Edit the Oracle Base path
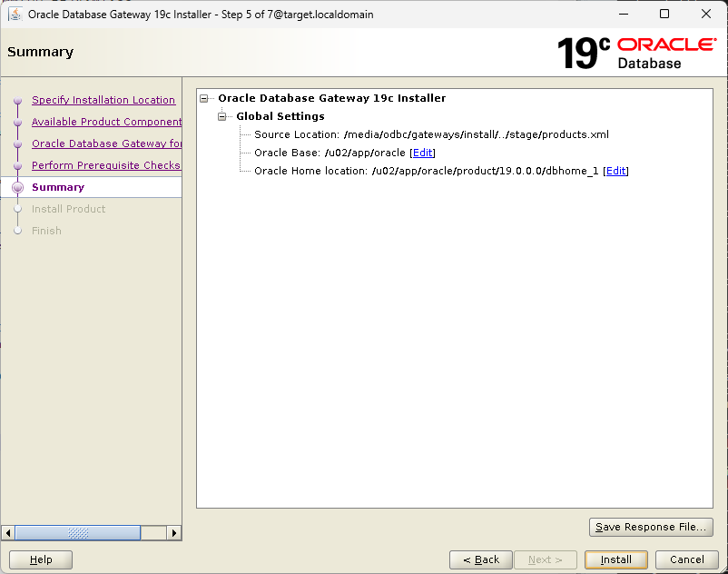Viewport: 728px width, 574px height. [x=422, y=153]
